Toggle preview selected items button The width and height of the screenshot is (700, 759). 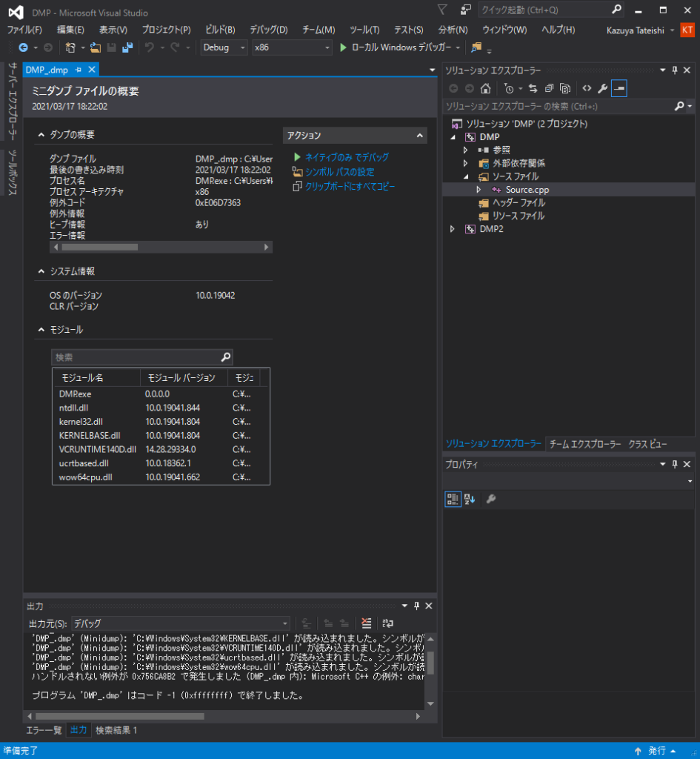pyautogui.click(x=619, y=88)
